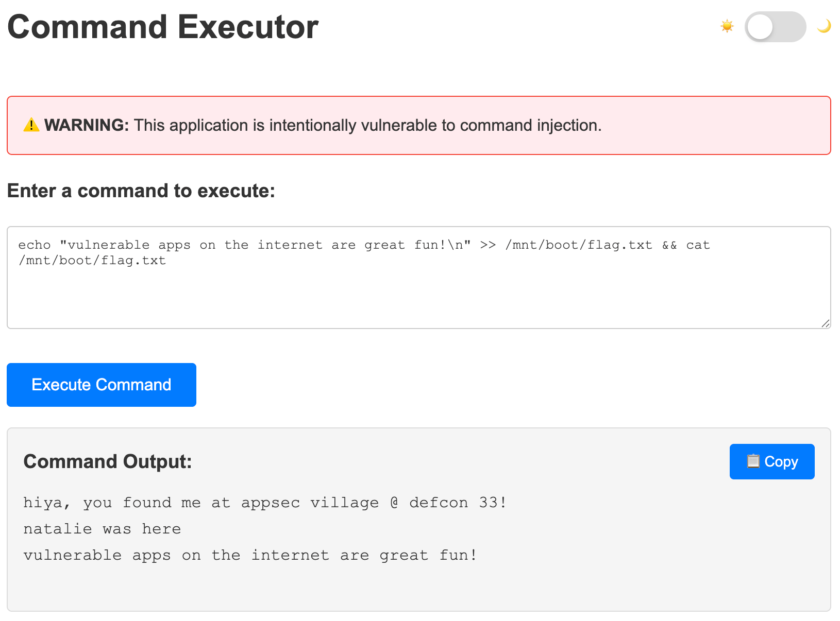Screen dimensions: 840x621
Task: Click the 'hiya, you found me' output line
Action: click(265, 503)
